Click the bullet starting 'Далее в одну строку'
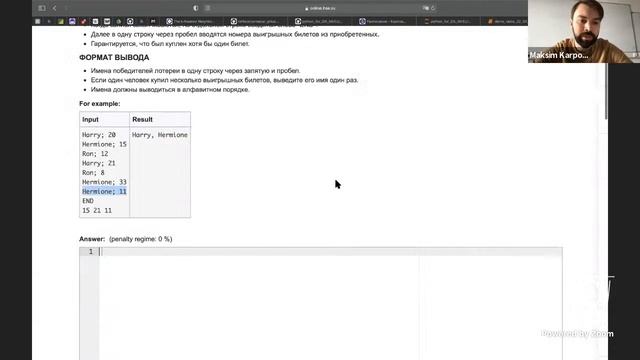Viewport: 640px width, 360px height. pyautogui.click(x=235, y=34)
